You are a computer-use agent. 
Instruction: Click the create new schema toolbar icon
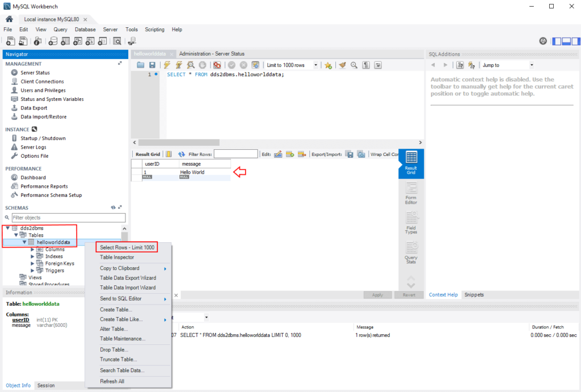coord(53,41)
